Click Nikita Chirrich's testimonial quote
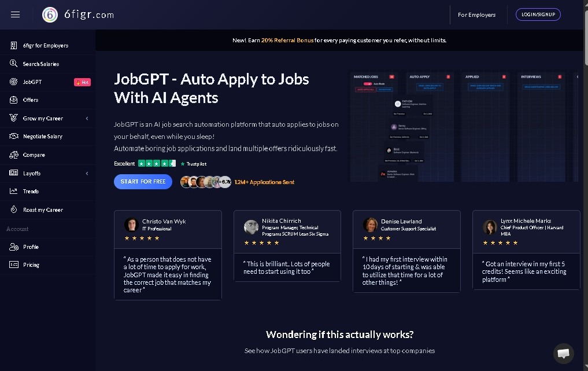Screen dimensions: 588x371 287,268
